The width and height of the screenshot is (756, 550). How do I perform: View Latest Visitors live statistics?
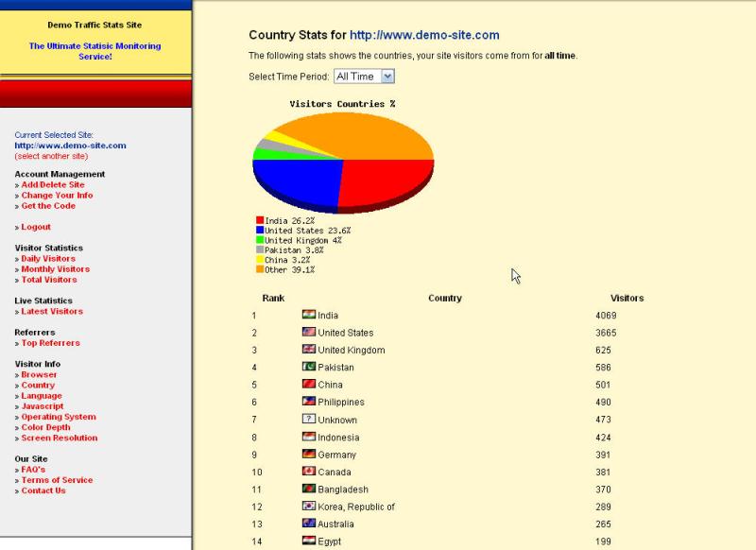[x=52, y=312]
